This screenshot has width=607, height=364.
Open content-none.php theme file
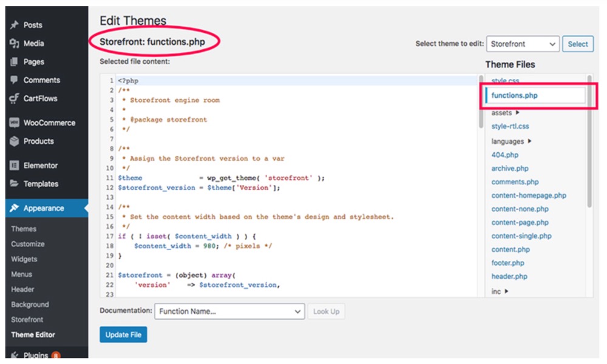520,209
